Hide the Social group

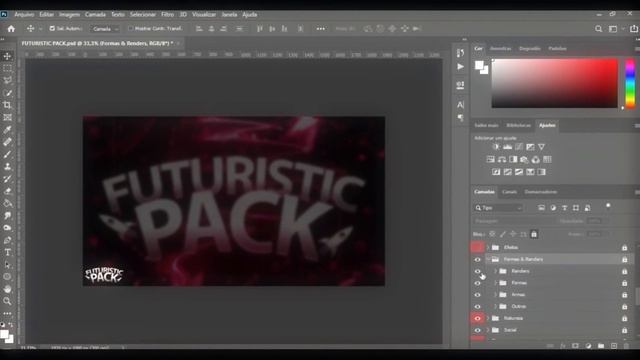(477, 330)
